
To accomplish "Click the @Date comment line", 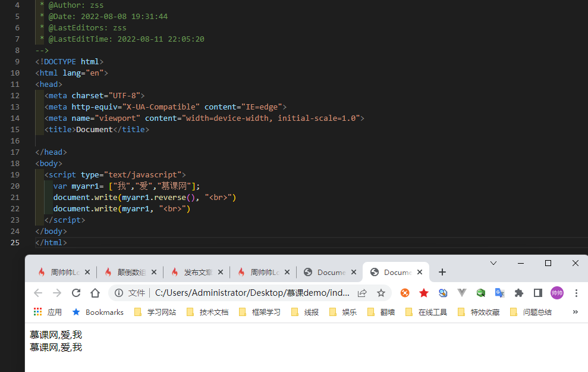I will coord(103,17).
